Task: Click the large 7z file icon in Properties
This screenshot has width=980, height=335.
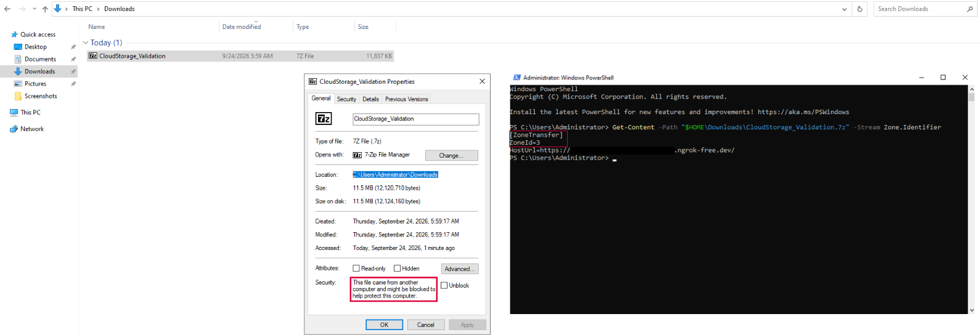Action: click(324, 119)
